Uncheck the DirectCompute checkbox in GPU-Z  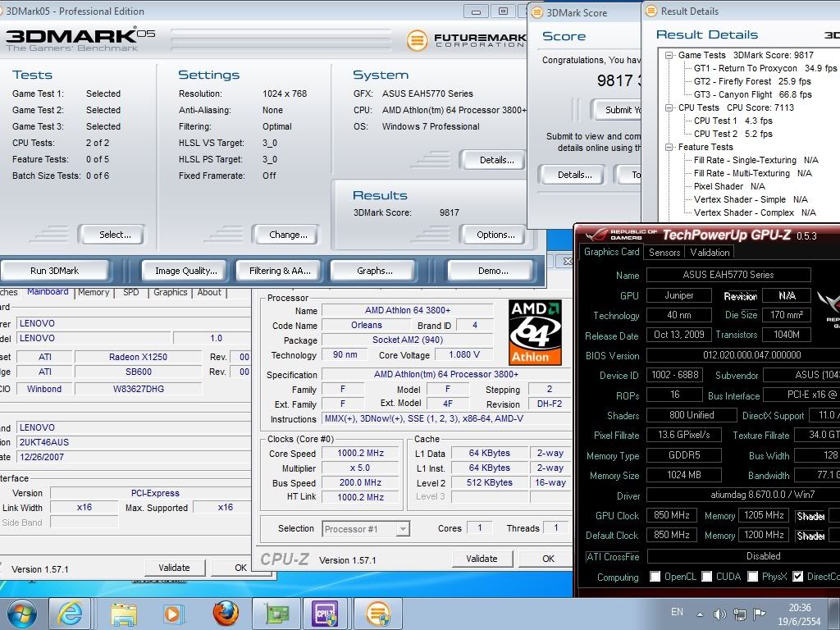(797, 577)
